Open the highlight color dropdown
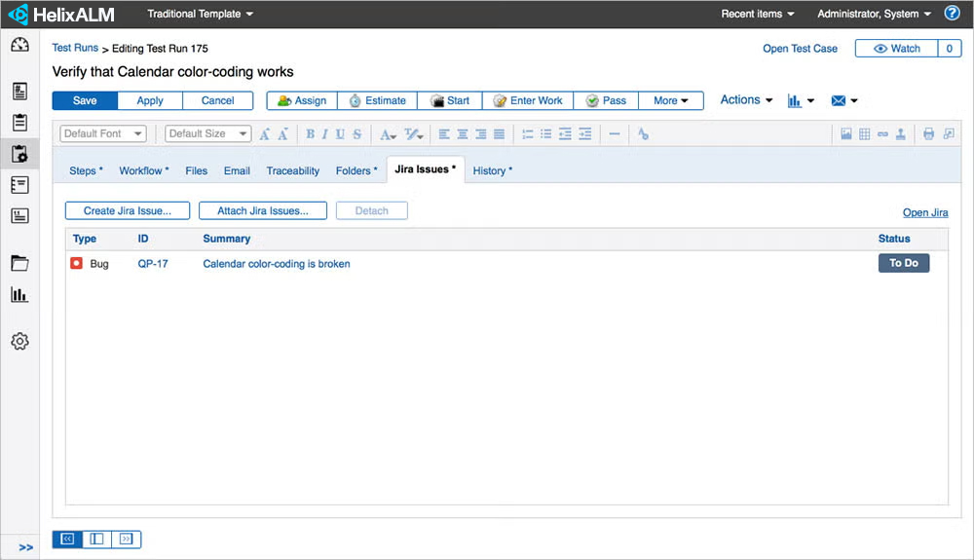The image size is (974, 560). tap(414, 134)
